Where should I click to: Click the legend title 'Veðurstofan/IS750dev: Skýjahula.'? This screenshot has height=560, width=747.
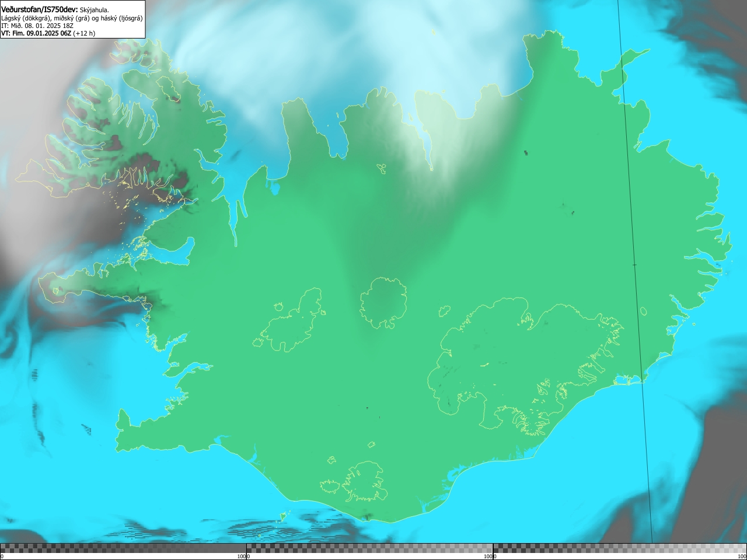coord(55,9)
